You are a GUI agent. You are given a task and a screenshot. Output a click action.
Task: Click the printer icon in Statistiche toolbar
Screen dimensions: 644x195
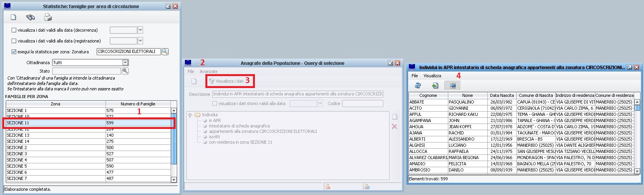click(x=48, y=17)
